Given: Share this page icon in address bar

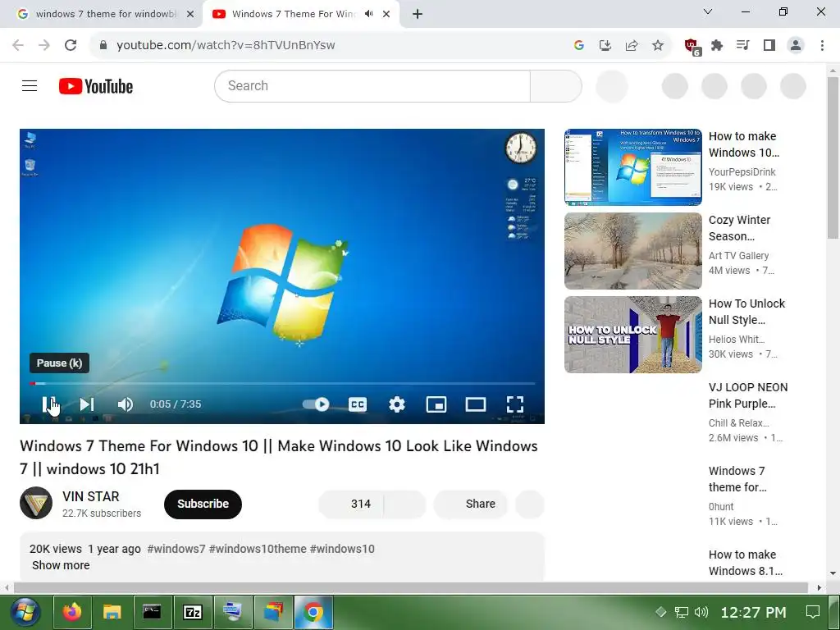Looking at the screenshot, I should [632, 46].
